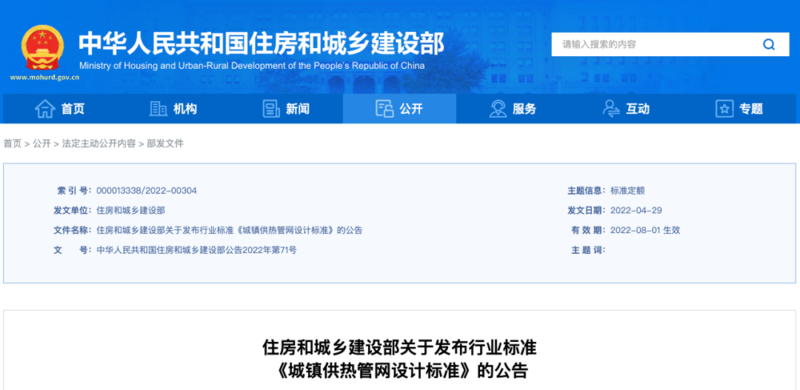The image size is (800, 390).
Task: Click the house icon for 首页
Action: point(45,109)
